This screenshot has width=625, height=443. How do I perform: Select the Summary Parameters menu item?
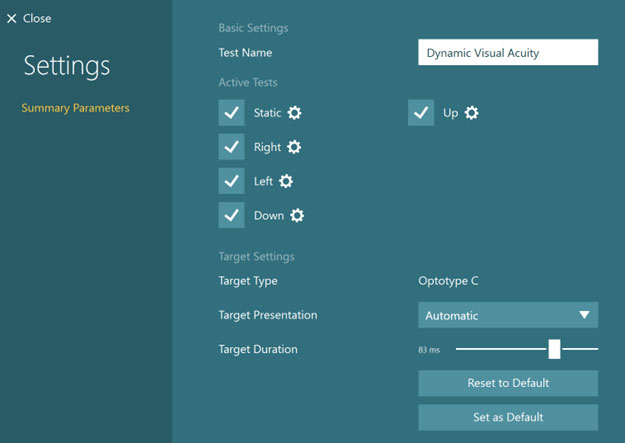[75, 108]
